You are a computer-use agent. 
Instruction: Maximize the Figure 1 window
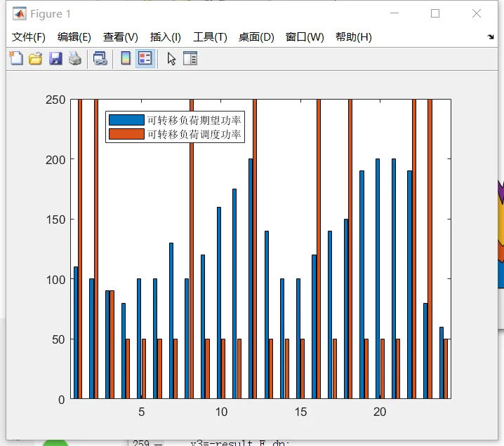[435, 13]
